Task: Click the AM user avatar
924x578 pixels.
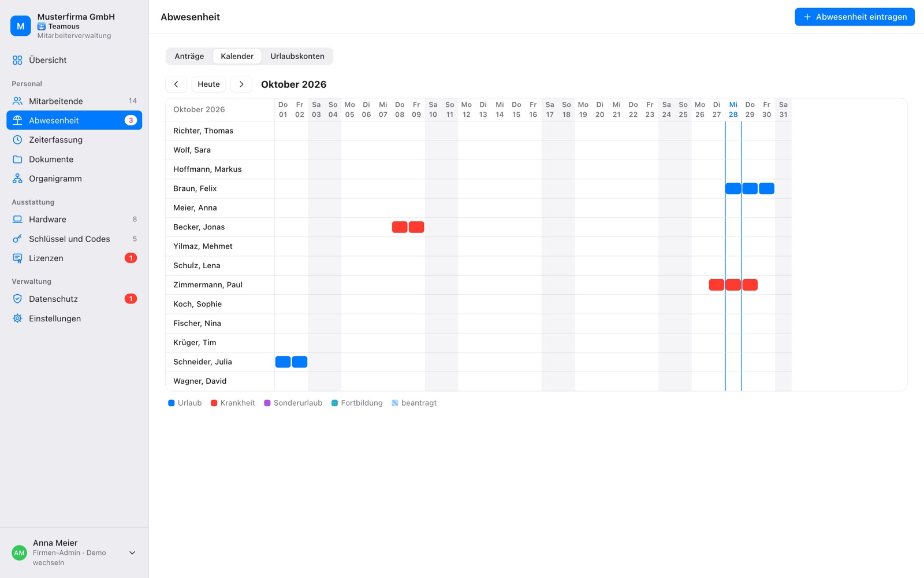Action: (x=20, y=553)
